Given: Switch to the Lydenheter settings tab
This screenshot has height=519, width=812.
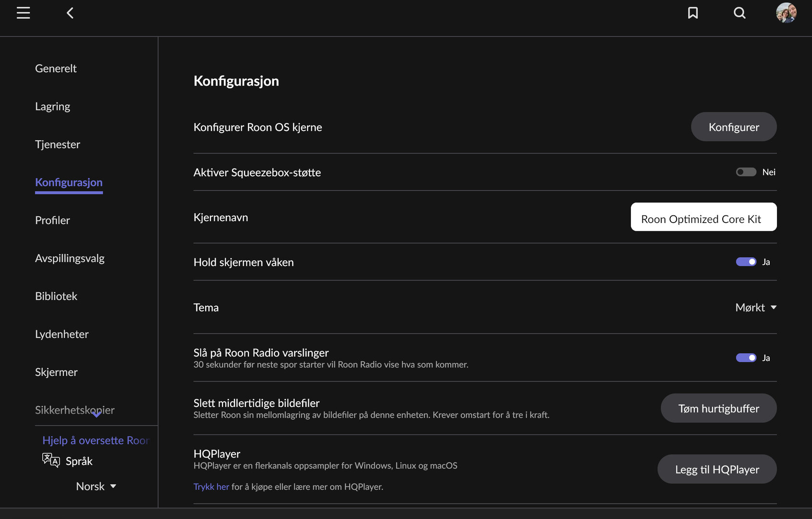Looking at the screenshot, I should pyautogui.click(x=62, y=334).
